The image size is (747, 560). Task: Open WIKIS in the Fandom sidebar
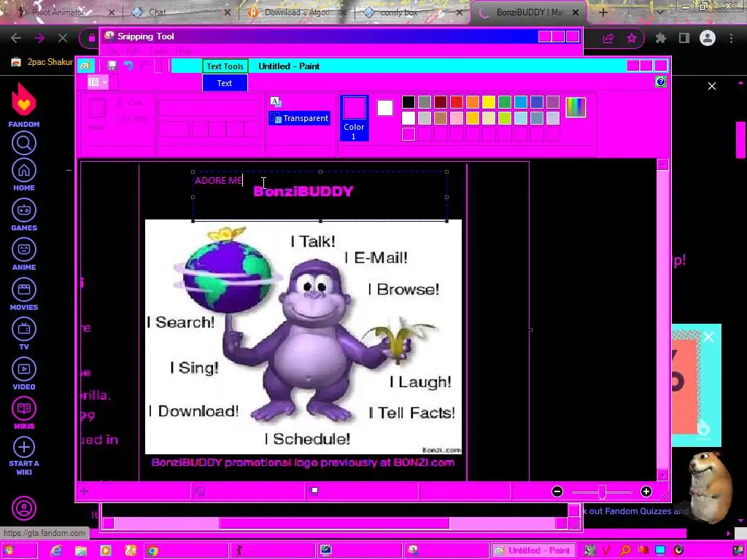(24, 413)
